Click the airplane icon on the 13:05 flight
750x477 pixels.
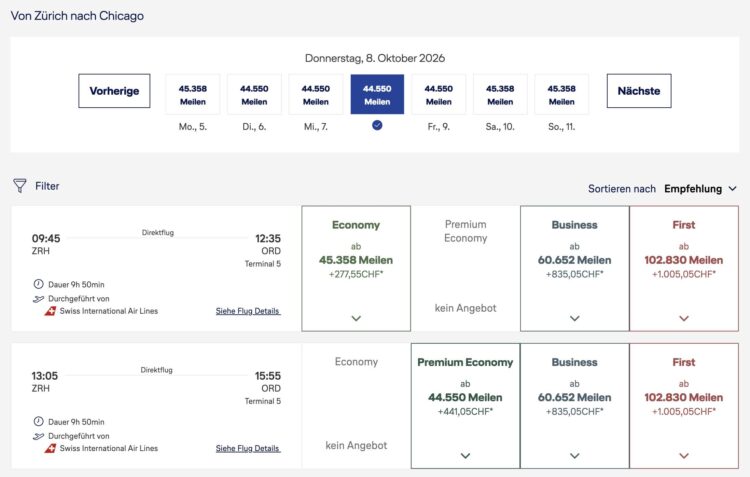tap(38, 436)
